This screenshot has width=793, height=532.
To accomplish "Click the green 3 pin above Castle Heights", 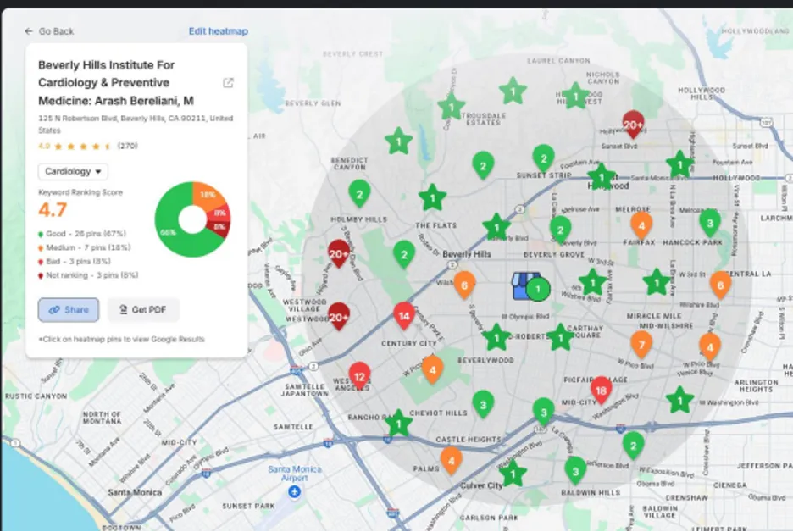I will [x=483, y=405].
